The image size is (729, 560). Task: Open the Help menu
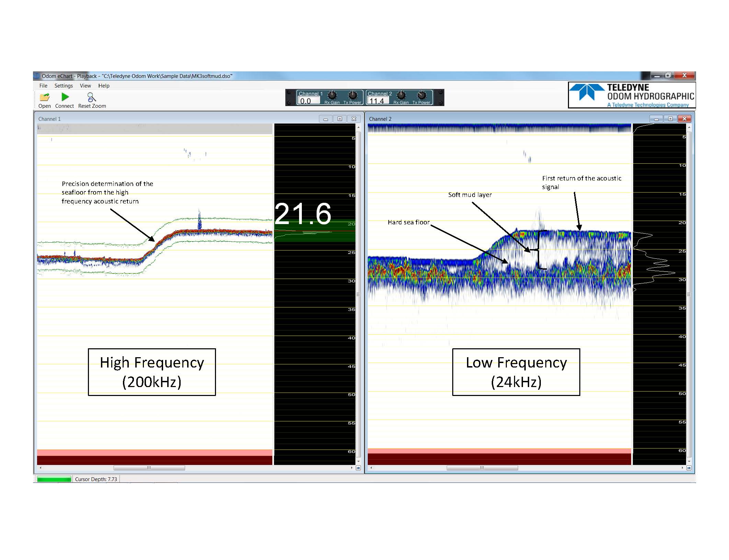coord(104,86)
